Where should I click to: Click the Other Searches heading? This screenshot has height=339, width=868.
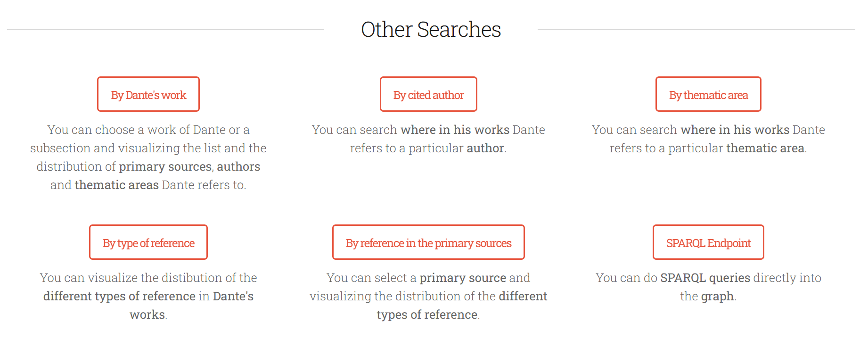pyautogui.click(x=431, y=29)
